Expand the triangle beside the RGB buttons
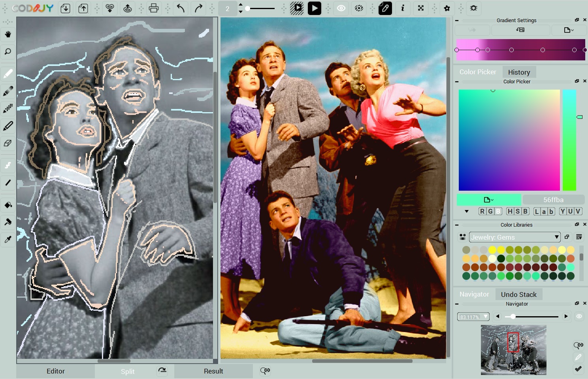The height and width of the screenshot is (379, 588). [467, 212]
